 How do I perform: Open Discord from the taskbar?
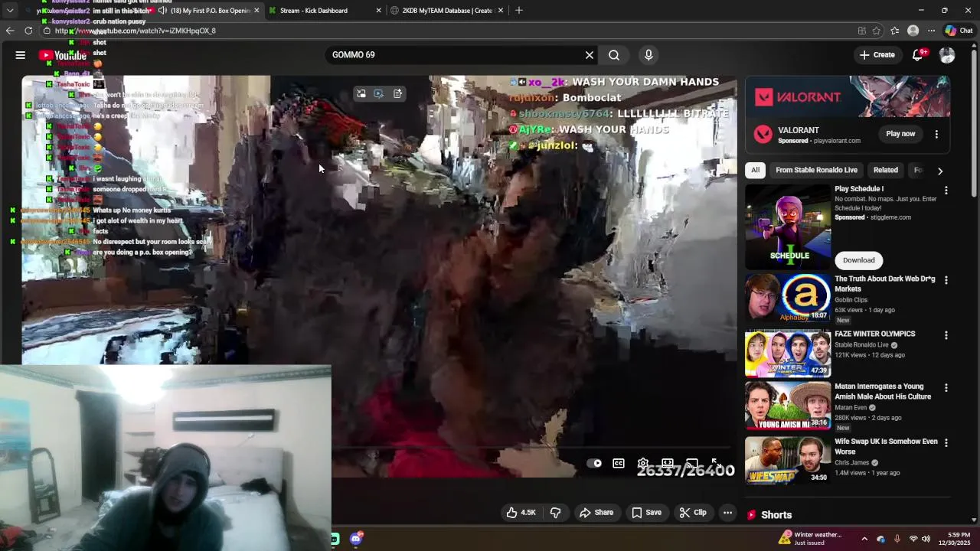coord(356,539)
